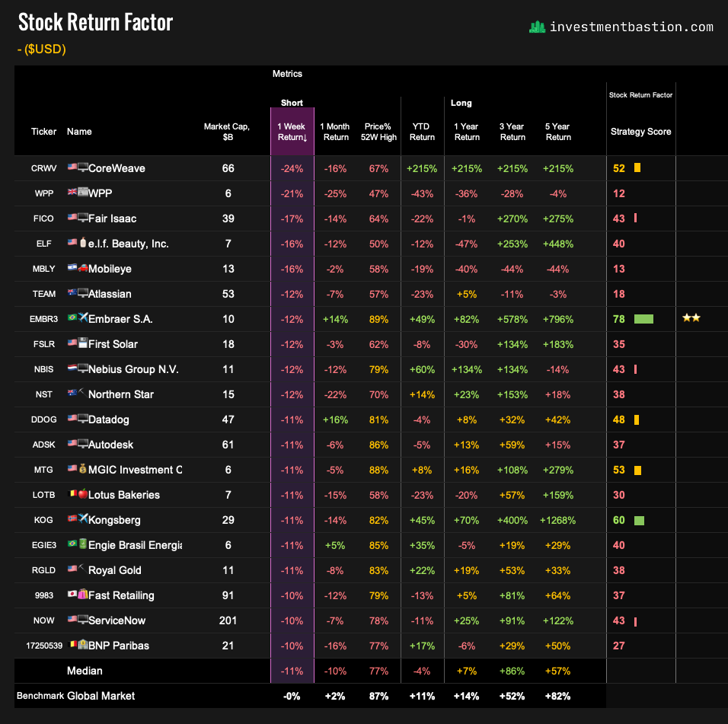Click the Norway flag icon beside Kongsberg
This screenshot has height=724, width=728.
72,518
